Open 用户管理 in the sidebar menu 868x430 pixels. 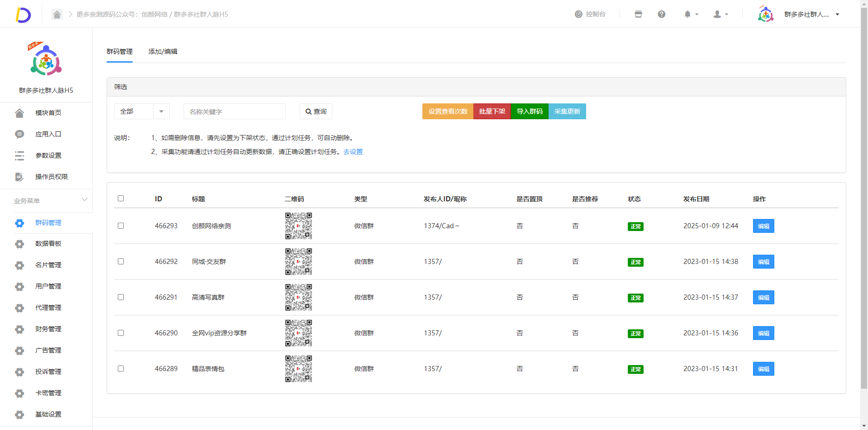[x=48, y=286]
